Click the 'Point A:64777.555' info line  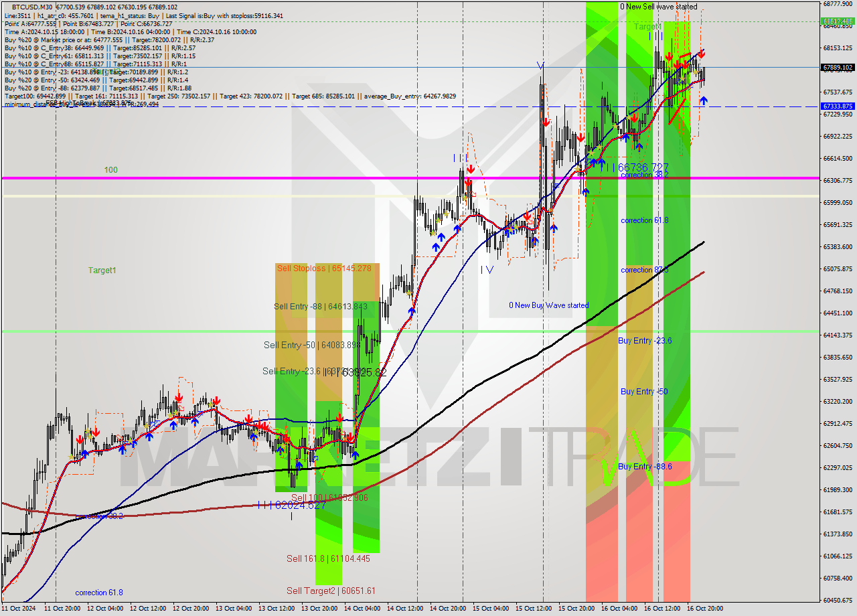click(88, 23)
